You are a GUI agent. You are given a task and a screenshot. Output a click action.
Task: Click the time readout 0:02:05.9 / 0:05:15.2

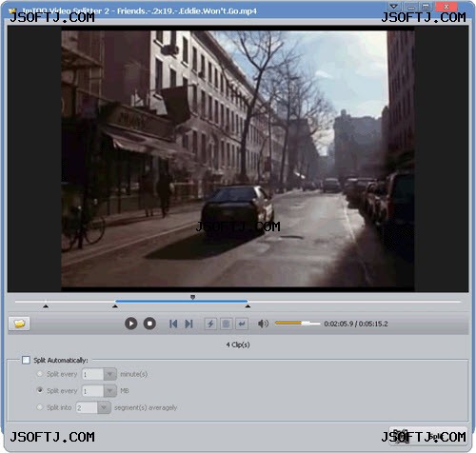click(356, 324)
